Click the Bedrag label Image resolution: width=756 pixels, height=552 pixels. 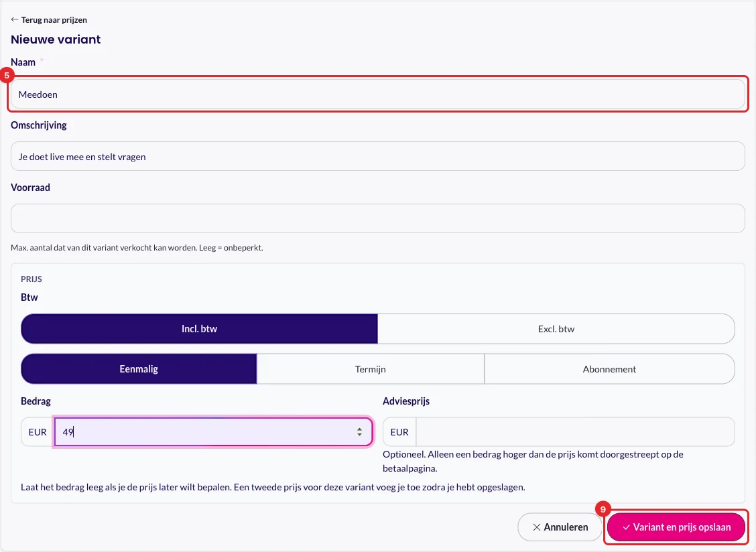[x=36, y=401]
